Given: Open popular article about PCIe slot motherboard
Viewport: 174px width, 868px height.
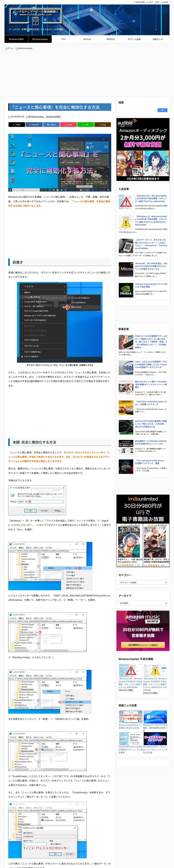Looking at the screenshot, I should [151, 244].
